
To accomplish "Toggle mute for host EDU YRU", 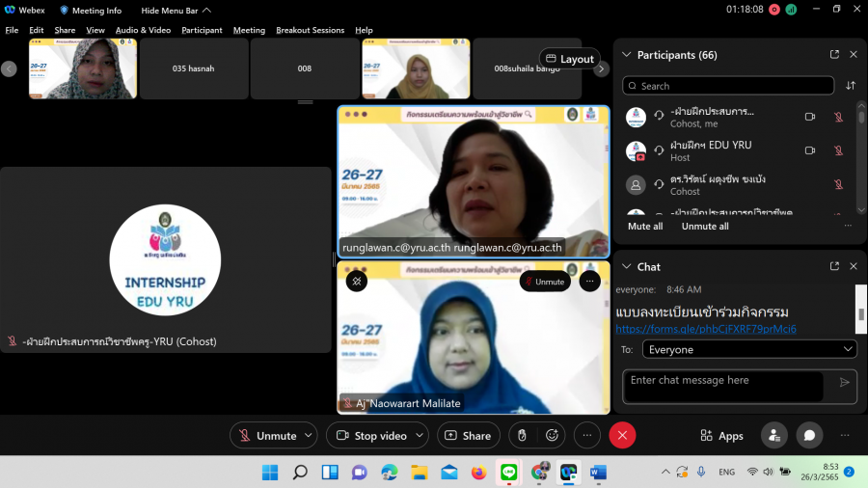I will click(837, 150).
